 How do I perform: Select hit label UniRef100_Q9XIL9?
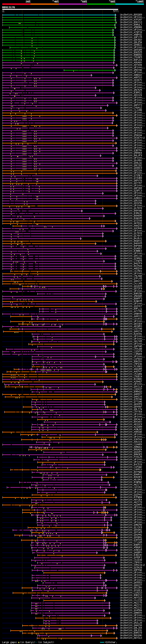tap(131, 387)
